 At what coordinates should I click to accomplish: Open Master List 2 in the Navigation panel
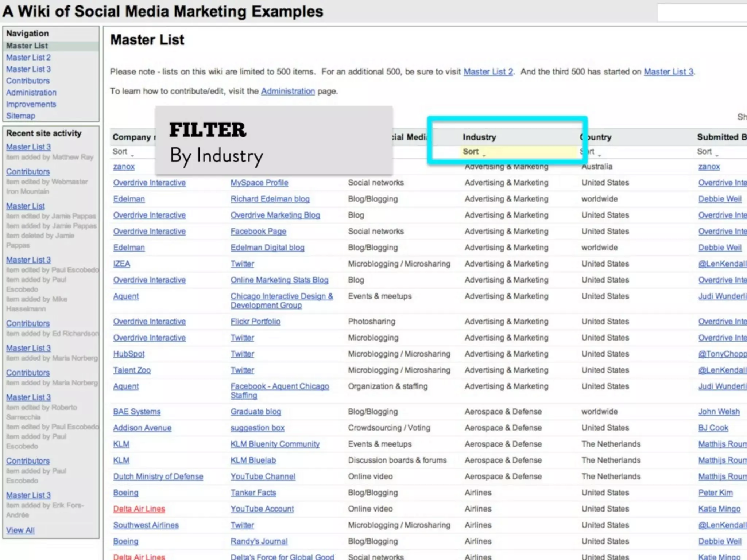[28, 58]
